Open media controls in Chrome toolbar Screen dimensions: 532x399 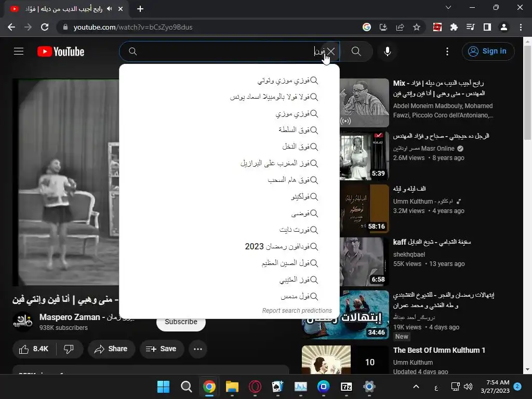click(x=471, y=27)
